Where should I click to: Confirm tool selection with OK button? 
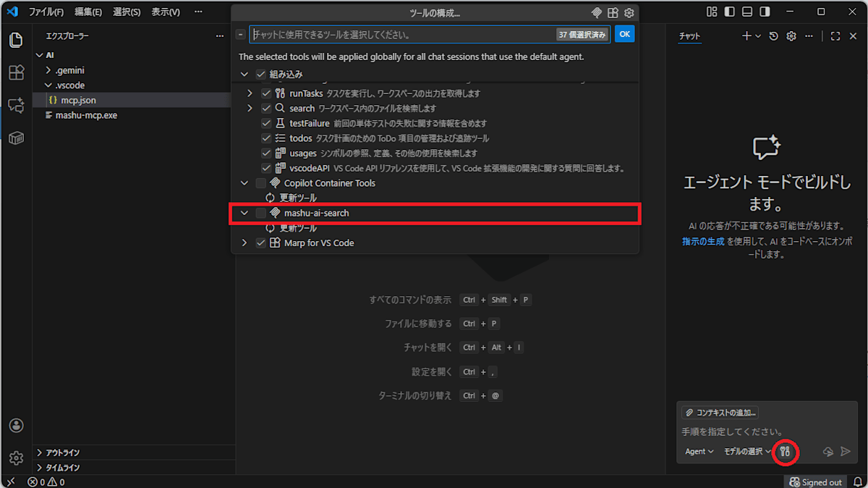click(624, 34)
